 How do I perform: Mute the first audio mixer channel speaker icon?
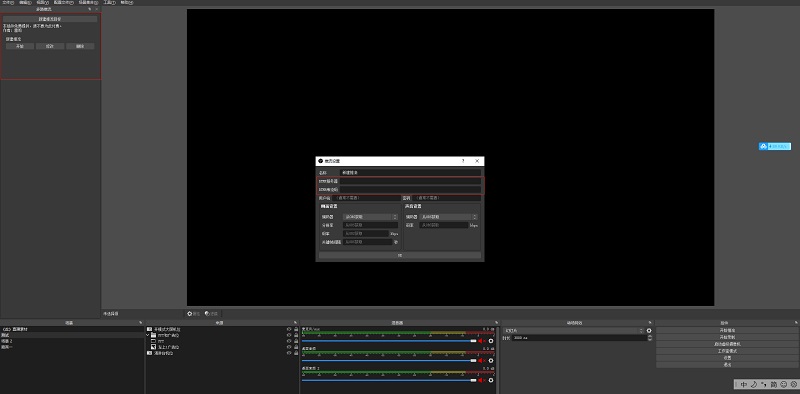pyautogui.click(x=481, y=341)
